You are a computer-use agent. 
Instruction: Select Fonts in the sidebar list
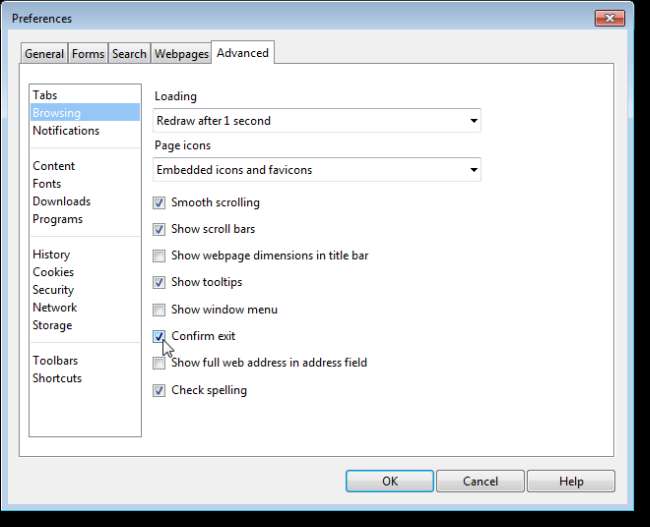[x=85, y=184]
